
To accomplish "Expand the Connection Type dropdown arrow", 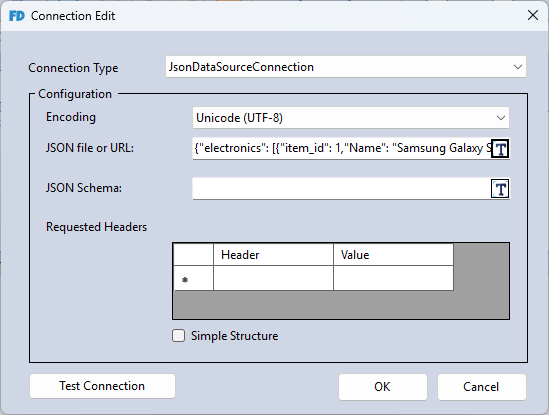I will [x=518, y=67].
